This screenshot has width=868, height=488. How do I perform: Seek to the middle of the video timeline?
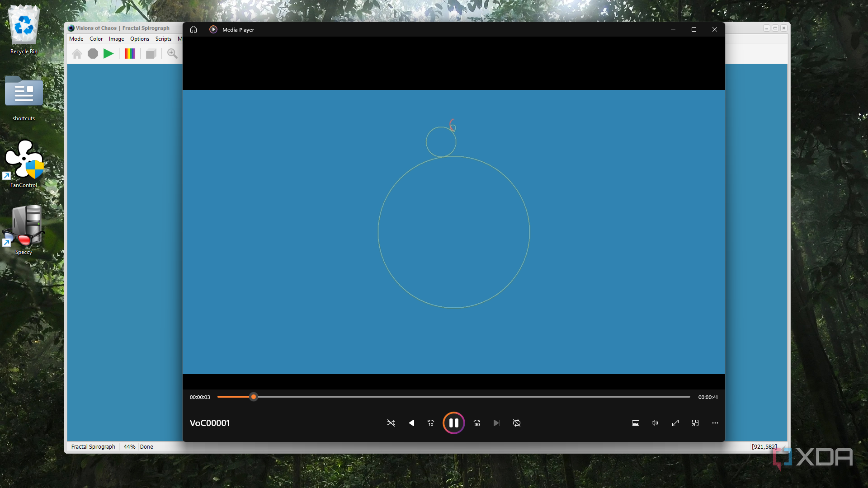pos(454,397)
